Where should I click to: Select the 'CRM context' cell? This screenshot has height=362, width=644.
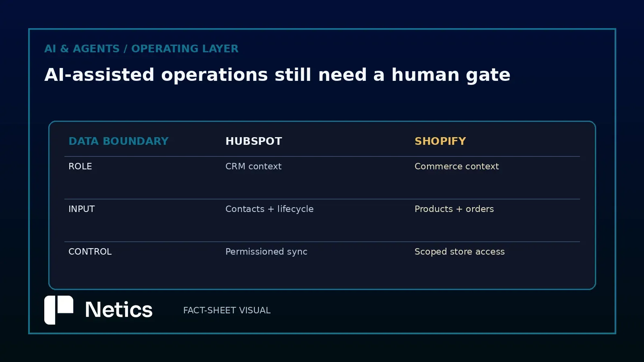click(254, 166)
